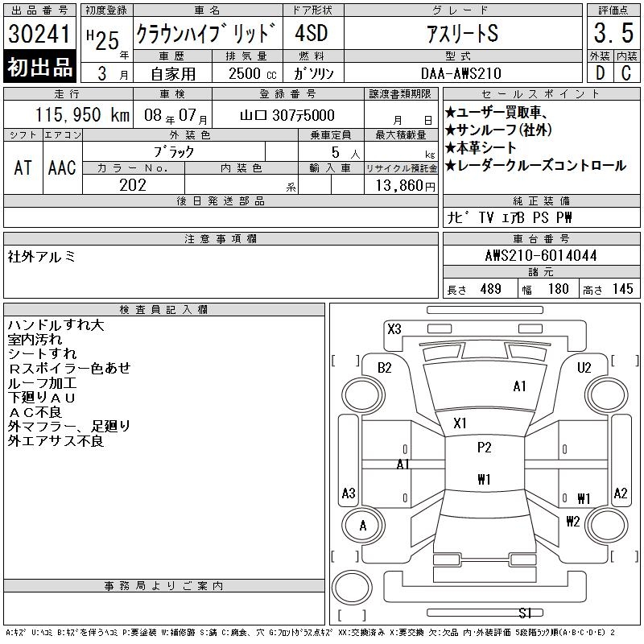
Task: Click air conditioner value AAC
Action: click(x=62, y=167)
